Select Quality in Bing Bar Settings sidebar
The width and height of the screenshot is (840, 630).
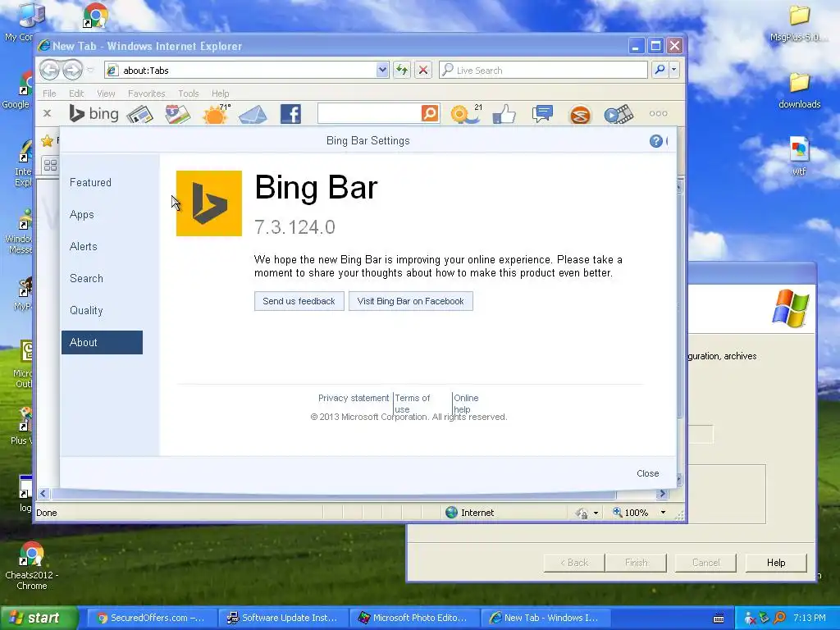[85, 311]
